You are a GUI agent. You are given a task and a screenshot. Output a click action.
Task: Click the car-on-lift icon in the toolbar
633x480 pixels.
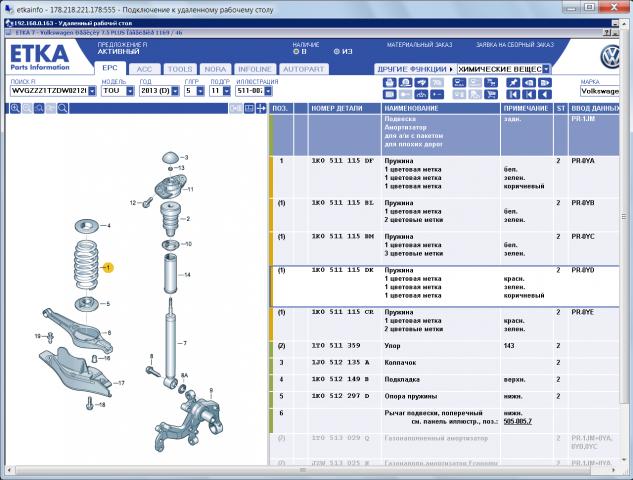pos(421,94)
